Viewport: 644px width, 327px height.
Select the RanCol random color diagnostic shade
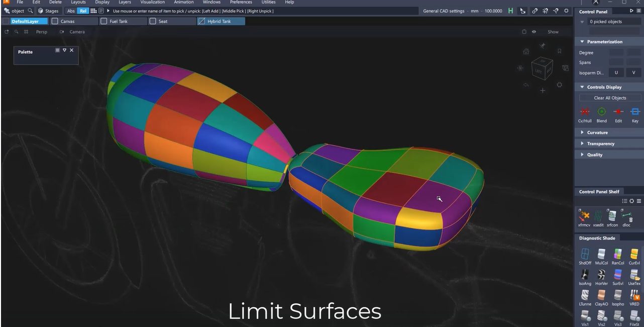click(617, 256)
